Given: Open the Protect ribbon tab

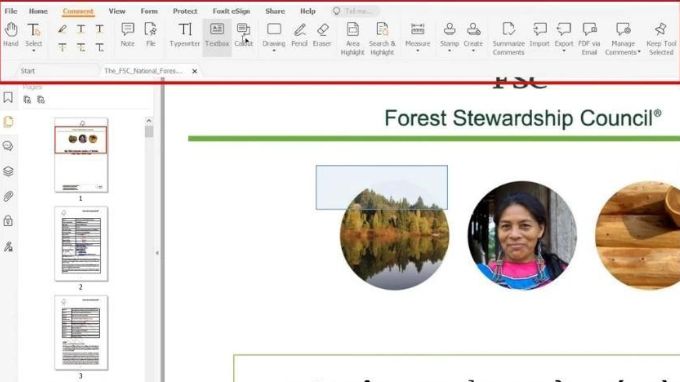Looking at the screenshot, I should point(185,11).
